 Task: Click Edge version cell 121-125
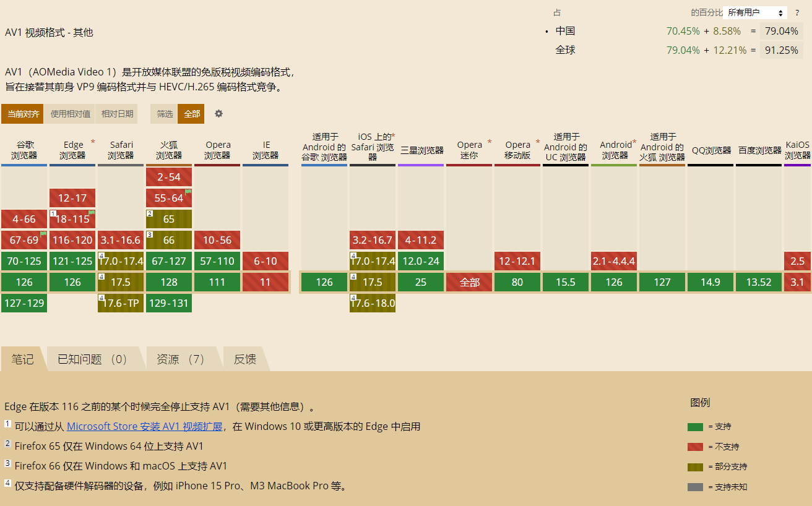(72, 261)
